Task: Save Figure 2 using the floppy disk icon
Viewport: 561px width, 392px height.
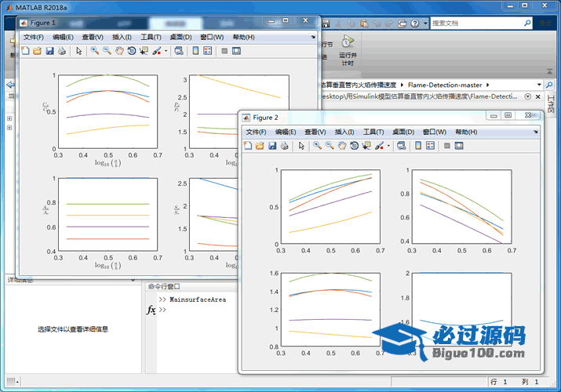Action: tap(272, 146)
